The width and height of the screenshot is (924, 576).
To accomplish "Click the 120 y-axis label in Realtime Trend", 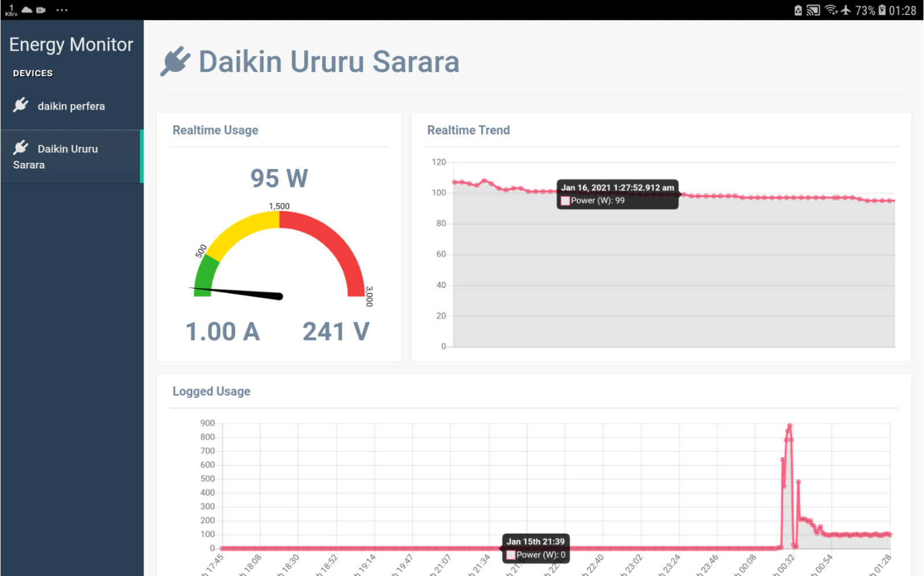I will pyautogui.click(x=439, y=162).
